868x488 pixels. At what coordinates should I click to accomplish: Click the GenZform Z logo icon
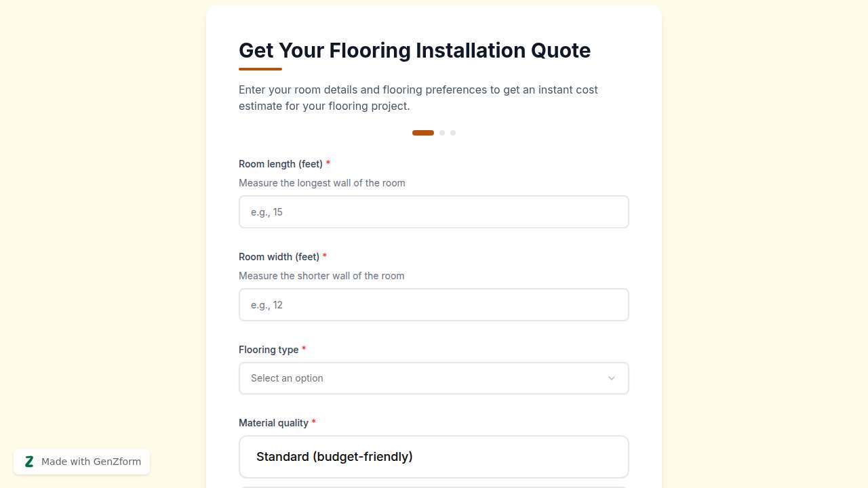tap(29, 462)
